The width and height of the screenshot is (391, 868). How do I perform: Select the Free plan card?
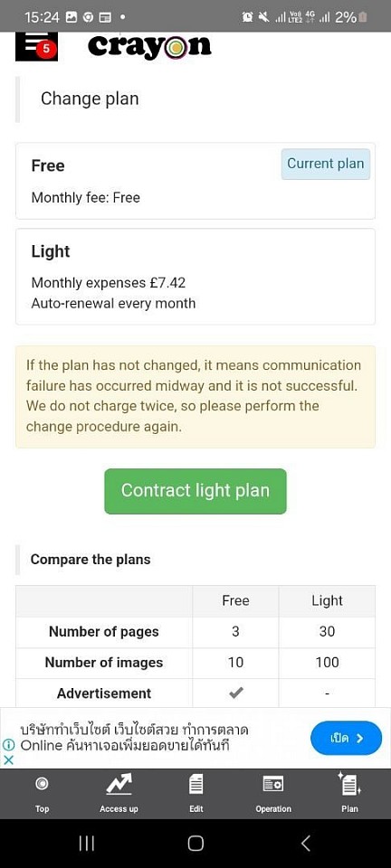pyautogui.click(x=195, y=181)
